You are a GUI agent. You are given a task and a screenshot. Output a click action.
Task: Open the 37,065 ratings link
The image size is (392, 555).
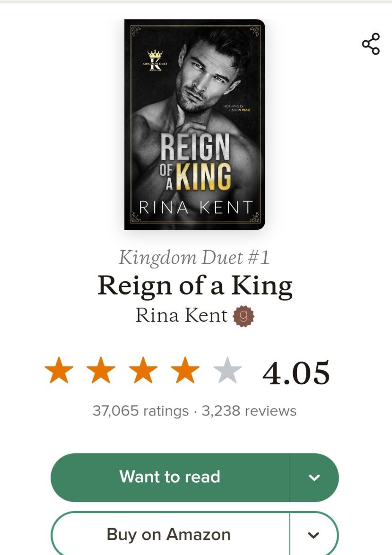140,411
